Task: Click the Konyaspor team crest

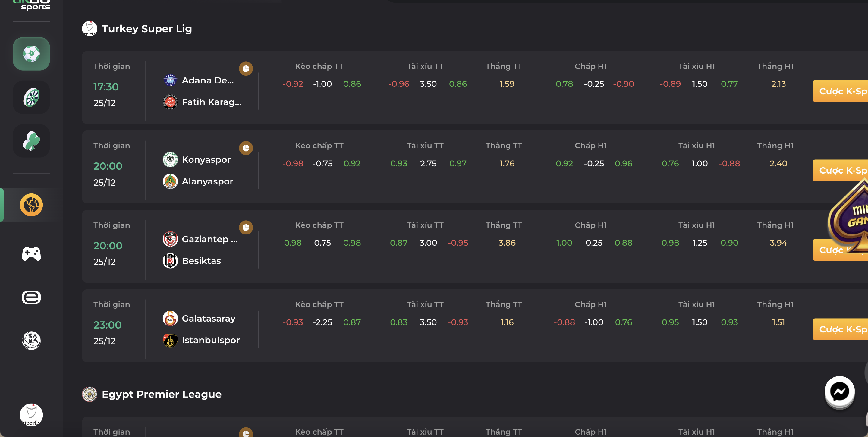Action: [x=170, y=160]
